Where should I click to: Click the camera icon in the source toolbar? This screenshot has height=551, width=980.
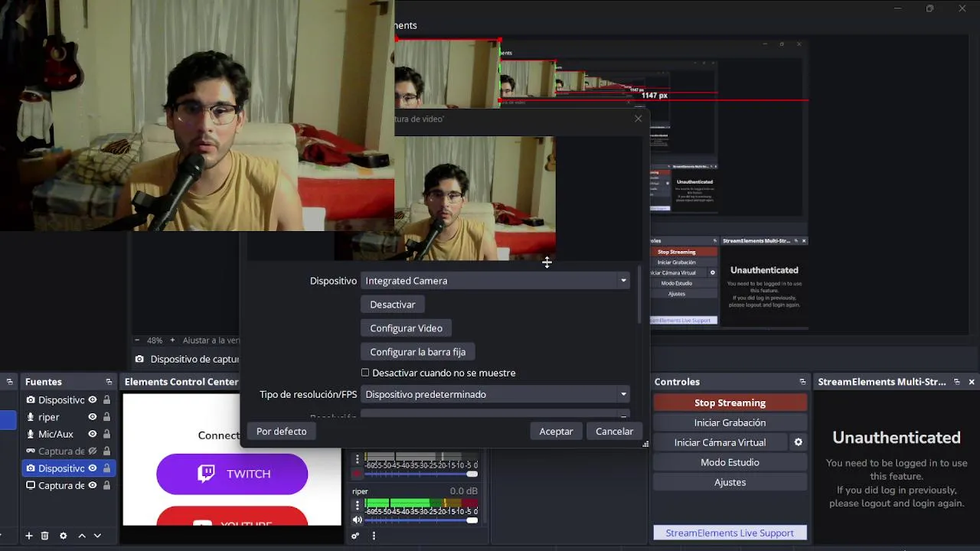[139, 359]
